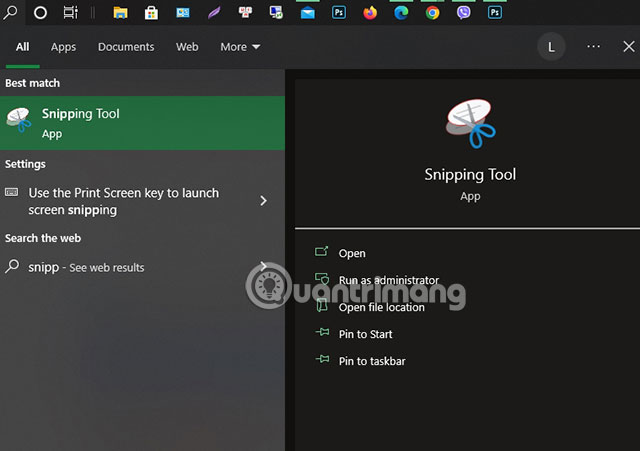Expand the snipp web results arrow

(263, 267)
